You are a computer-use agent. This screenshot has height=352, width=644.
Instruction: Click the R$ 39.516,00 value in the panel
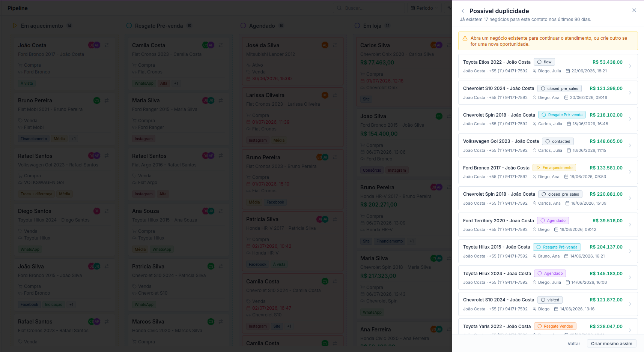[x=608, y=221]
